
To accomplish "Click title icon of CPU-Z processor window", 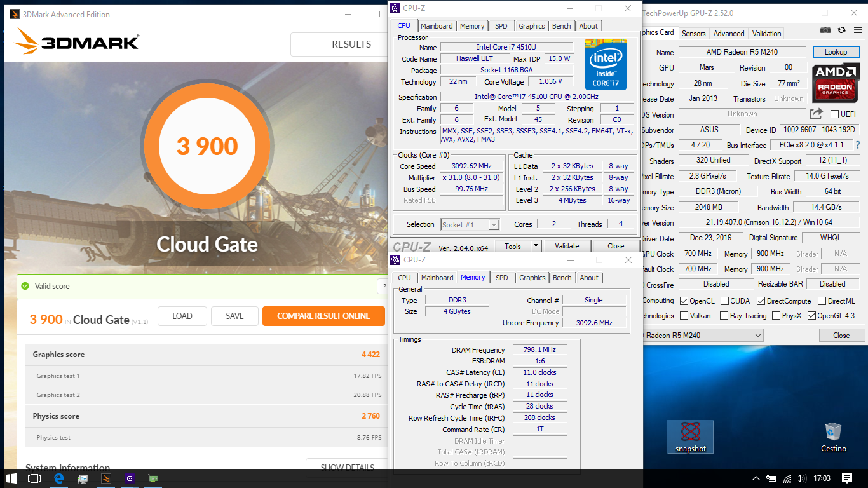I will (x=395, y=8).
